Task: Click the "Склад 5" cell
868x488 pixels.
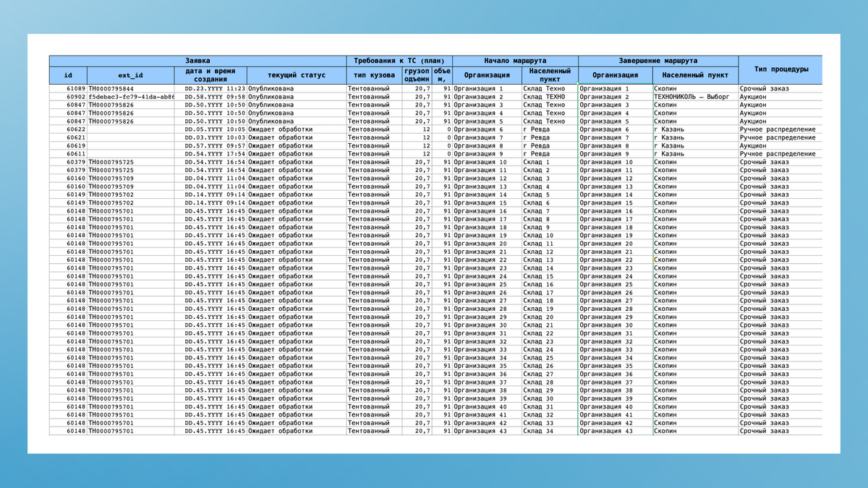Action: [x=550, y=194]
